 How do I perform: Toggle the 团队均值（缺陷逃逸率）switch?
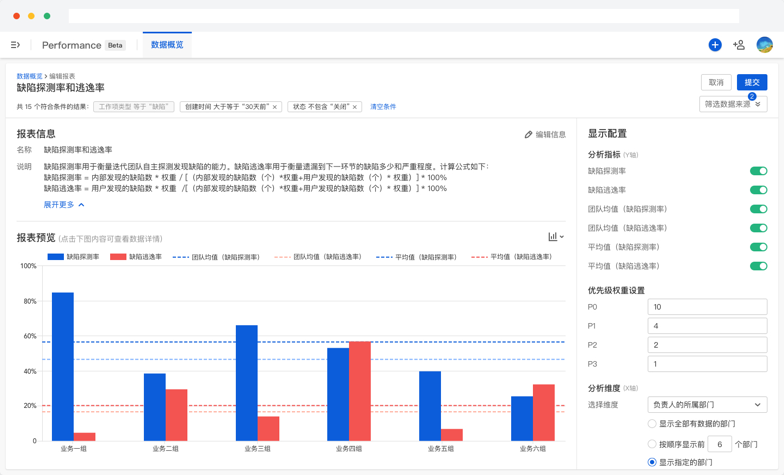pos(758,228)
